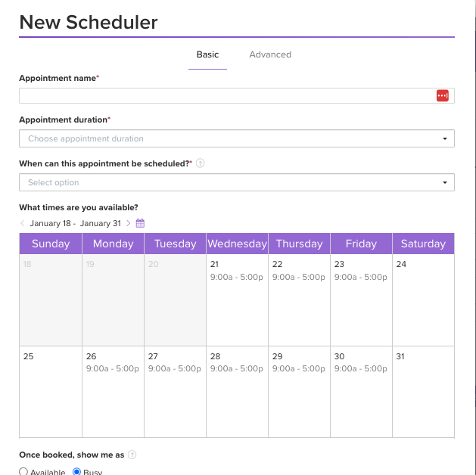Click the red password manager icon
This screenshot has height=475, width=476.
pyautogui.click(x=443, y=95)
